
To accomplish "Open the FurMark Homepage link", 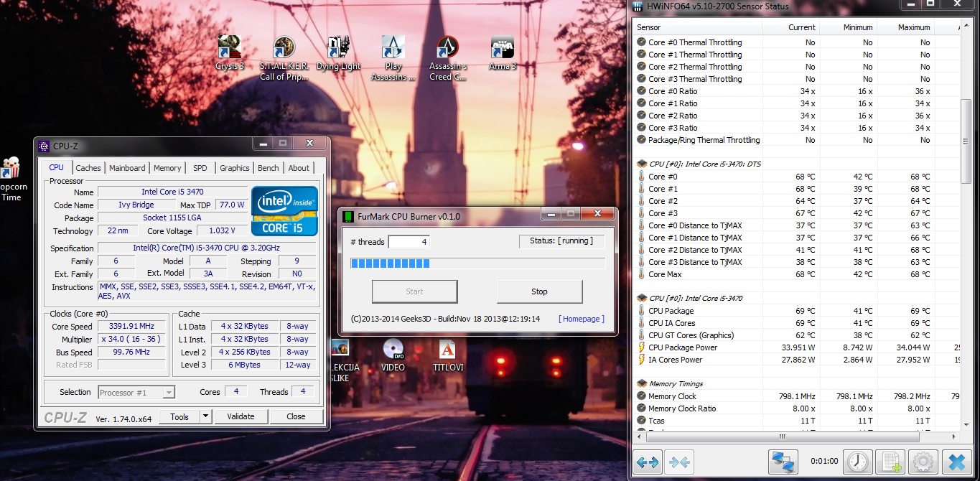I will (581, 319).
